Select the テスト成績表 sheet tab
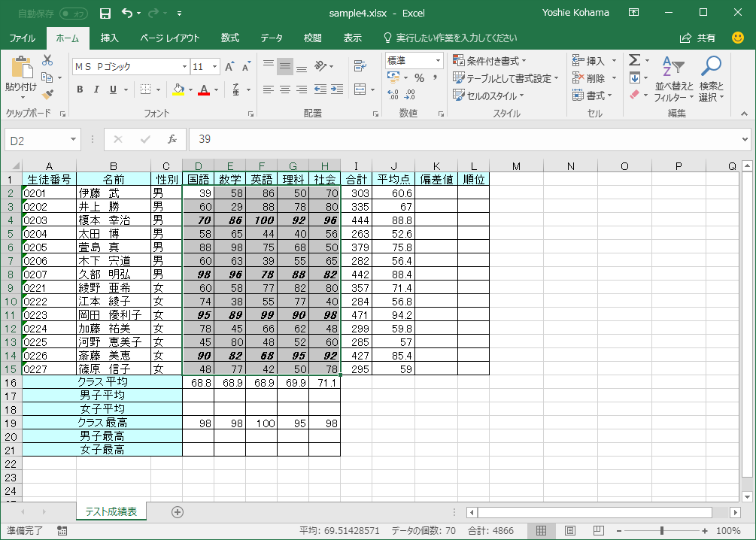Viewport: 756px width, 540px height. click(x=111, y=512)
